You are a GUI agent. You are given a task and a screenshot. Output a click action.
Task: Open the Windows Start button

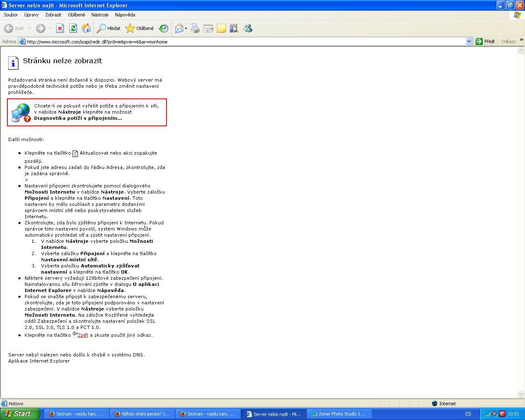[x=20, y=414]
